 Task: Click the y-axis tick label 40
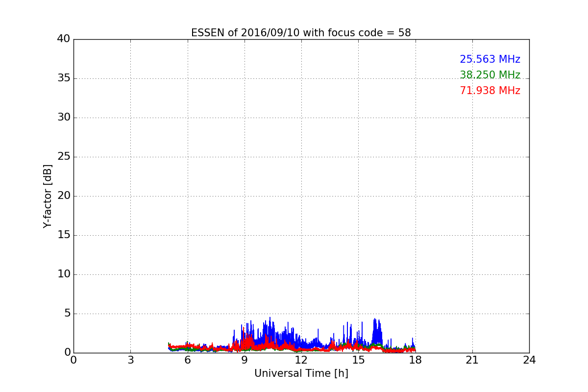[64, 39]
